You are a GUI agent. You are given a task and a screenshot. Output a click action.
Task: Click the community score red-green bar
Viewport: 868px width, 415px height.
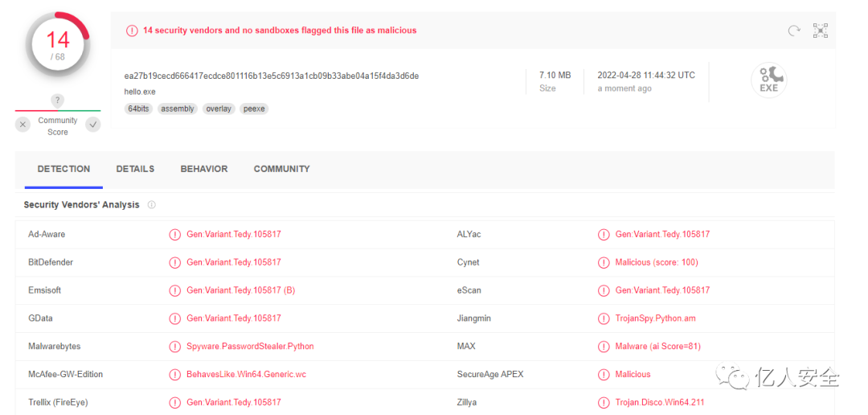[x=58, y=111]
